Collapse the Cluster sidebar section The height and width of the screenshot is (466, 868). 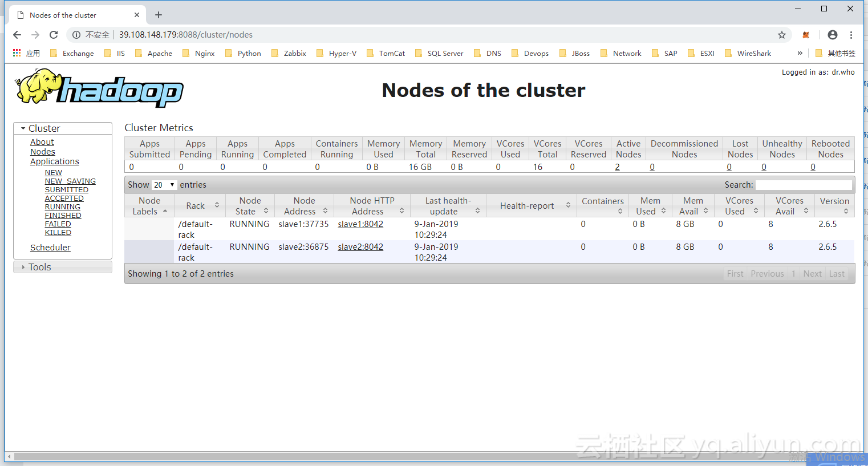point(63,128)
